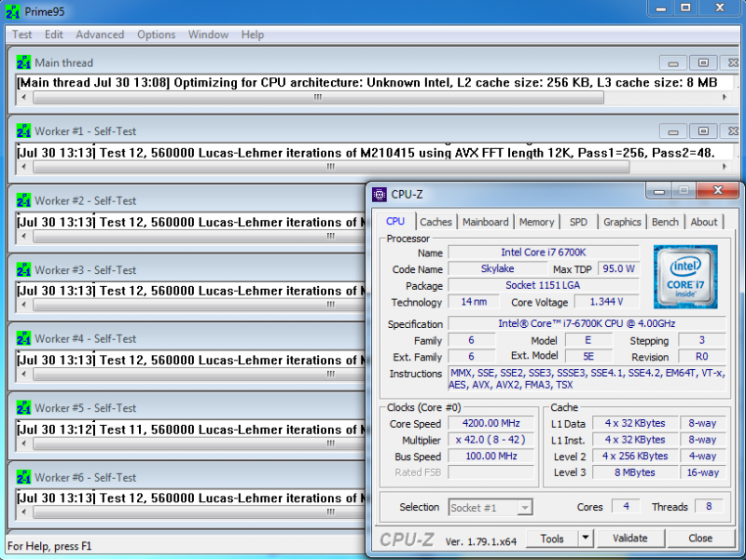
Task: Switch to the Graphics tab in CPU-Z
Action: (622, 222)
